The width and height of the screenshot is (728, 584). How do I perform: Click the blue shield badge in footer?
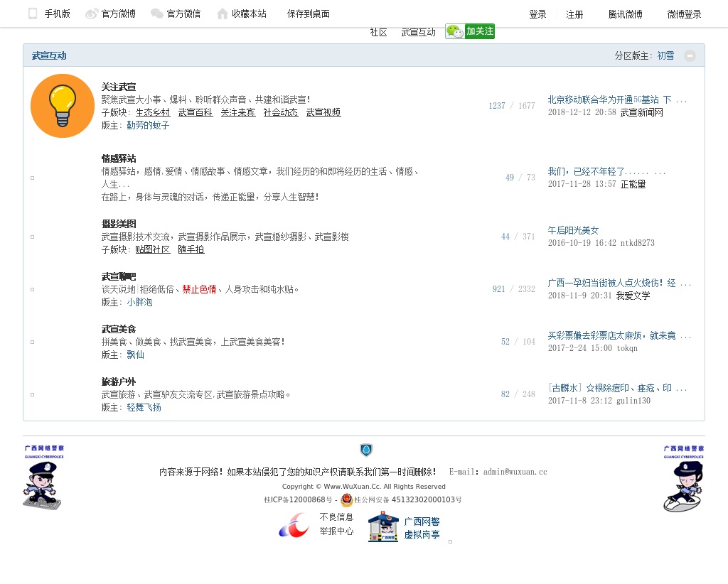(366, 450)
